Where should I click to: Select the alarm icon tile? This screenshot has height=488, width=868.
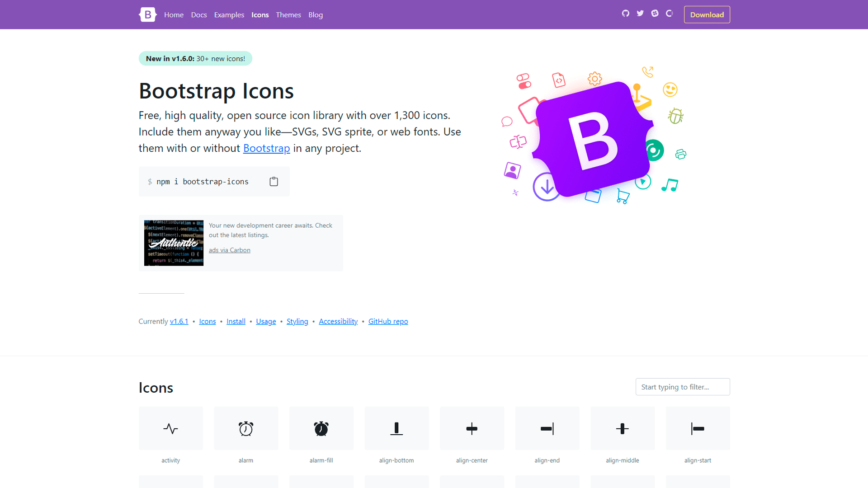pyautogui.click(x=246, y=428)
